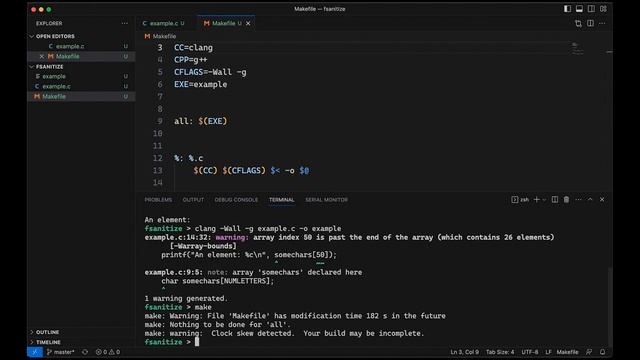Kill terminal with trash icon
640x360 pixels.
(567, 200)
